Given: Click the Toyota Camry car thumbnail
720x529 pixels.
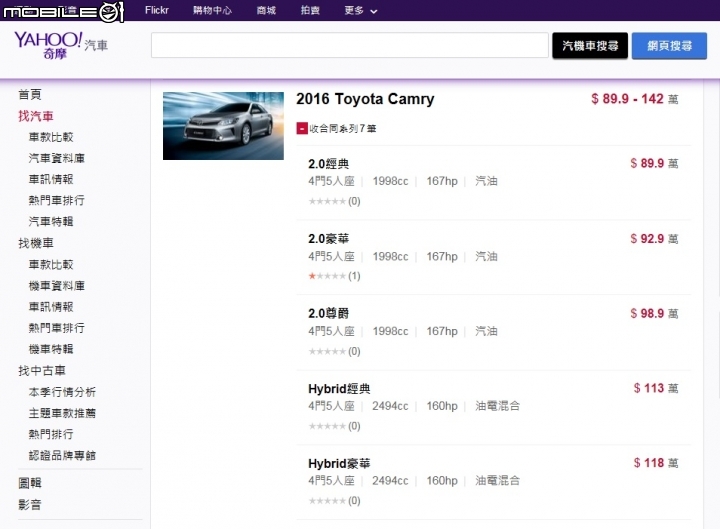Looking at the screenshot, I should 223,126.
